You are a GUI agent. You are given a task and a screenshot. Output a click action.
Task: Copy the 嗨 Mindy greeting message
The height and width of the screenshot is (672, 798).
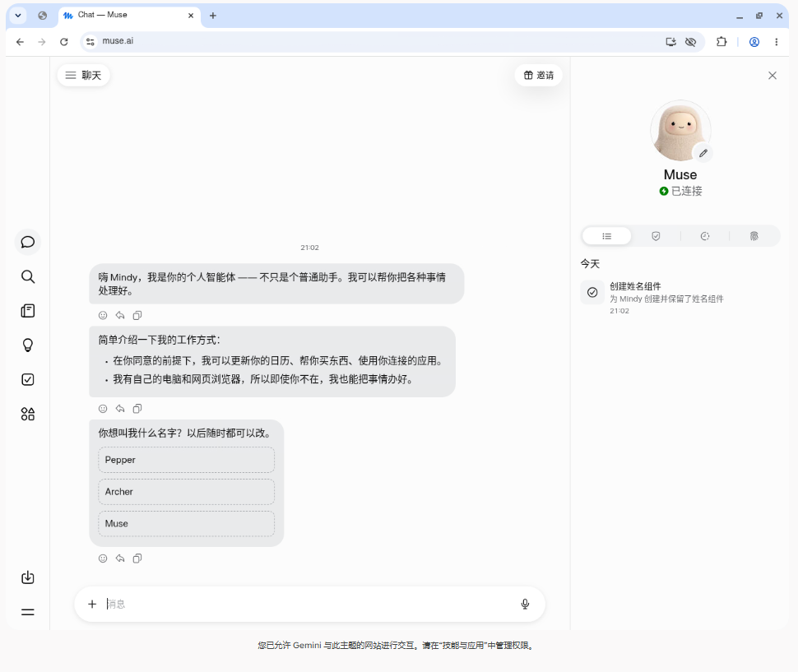point(137,315)
